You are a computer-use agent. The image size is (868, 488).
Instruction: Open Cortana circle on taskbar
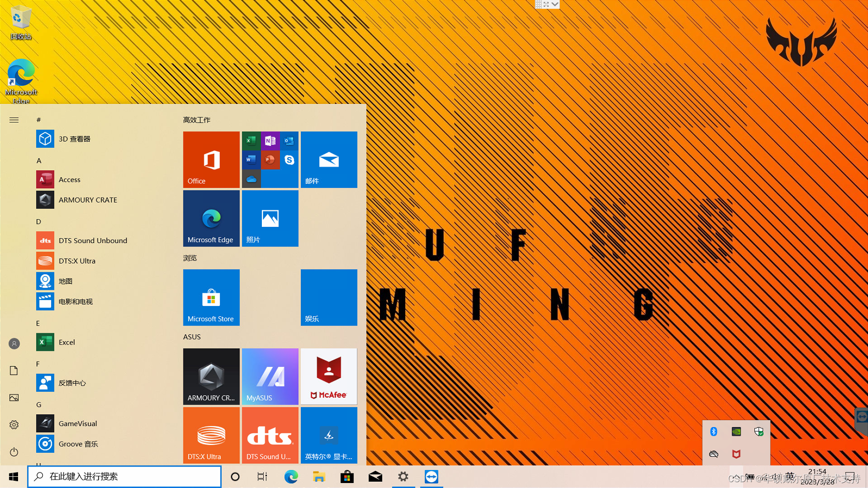(x=235, y=477)
